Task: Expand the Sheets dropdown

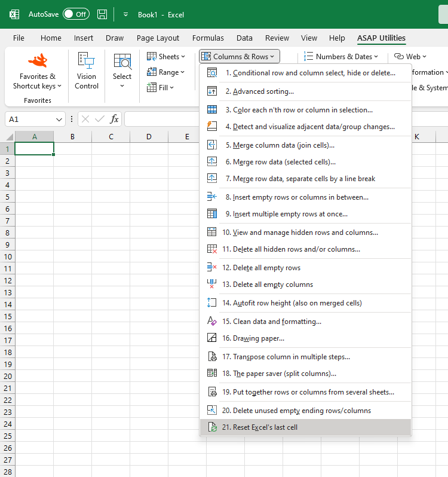Action: [166, 57]
